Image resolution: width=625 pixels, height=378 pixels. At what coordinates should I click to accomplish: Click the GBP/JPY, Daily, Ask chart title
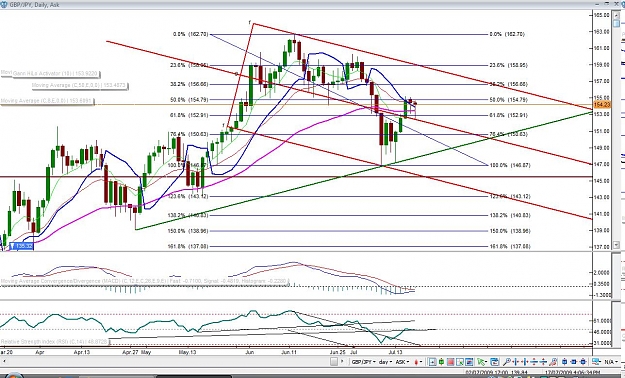coord(34,5)
